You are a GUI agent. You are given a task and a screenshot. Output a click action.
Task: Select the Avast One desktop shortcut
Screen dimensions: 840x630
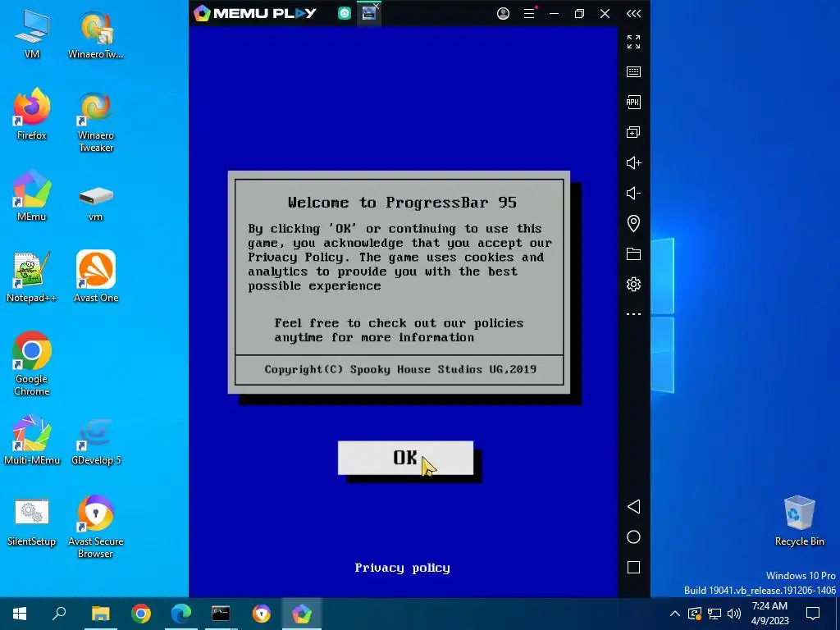pyautogui.click(x=96, y=277)
